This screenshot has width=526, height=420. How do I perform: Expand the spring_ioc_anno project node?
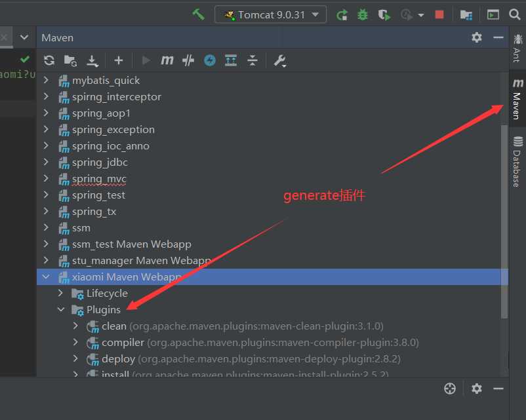pos(46,145)
